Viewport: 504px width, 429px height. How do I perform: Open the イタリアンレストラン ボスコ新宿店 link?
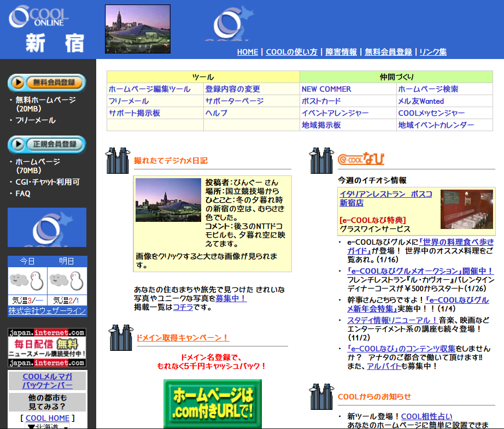(385, 198)
